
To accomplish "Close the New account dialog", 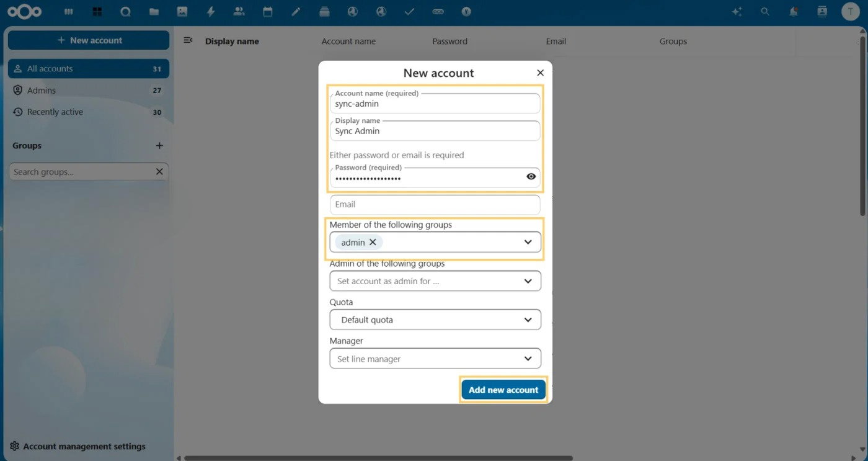I will (x=540, y=73).
